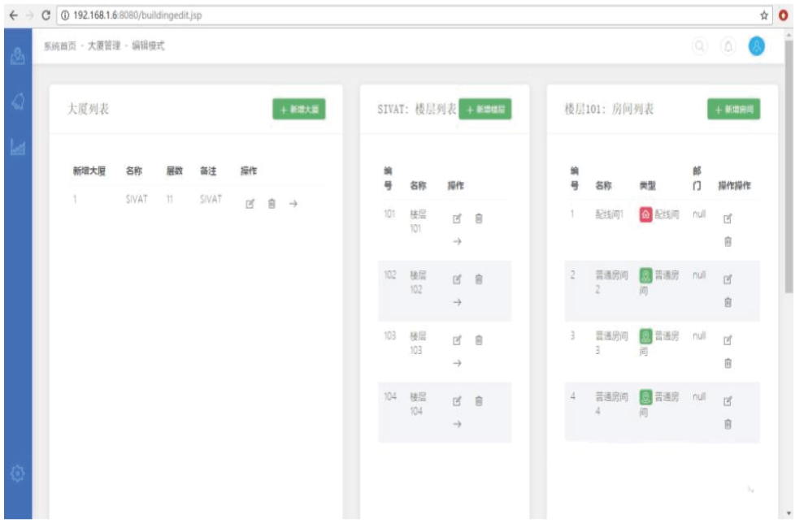Click the 新增大厦 green button
Viewport: 804px width, 532px height.
(298, 110)
